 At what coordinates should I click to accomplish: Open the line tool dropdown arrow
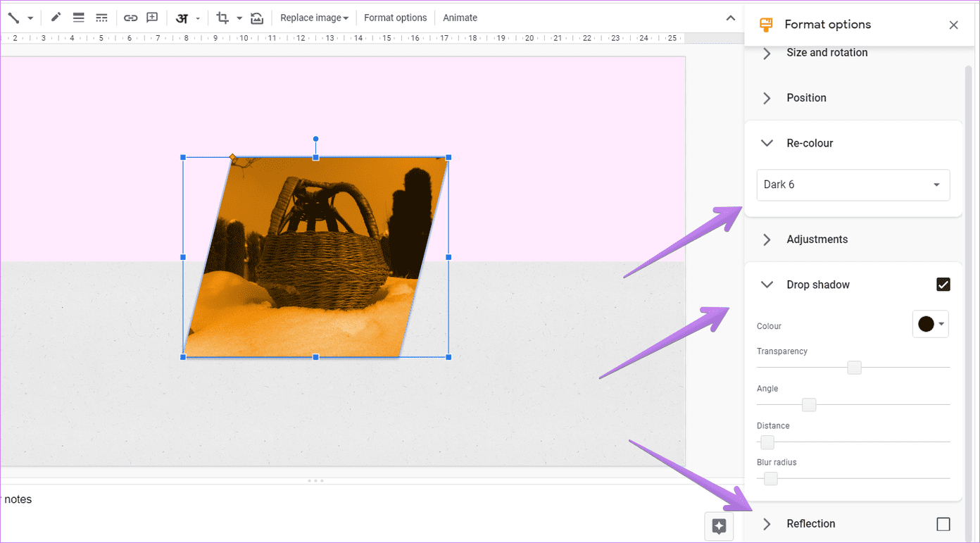click(x=30, y=18)
